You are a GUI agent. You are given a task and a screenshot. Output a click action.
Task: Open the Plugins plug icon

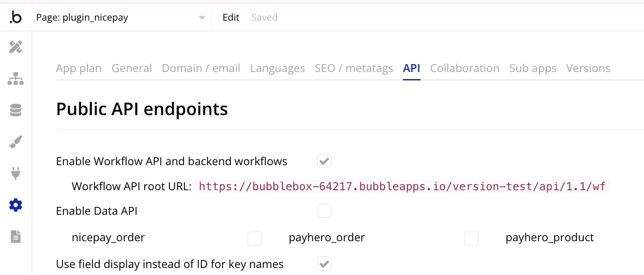pos(16,174)
